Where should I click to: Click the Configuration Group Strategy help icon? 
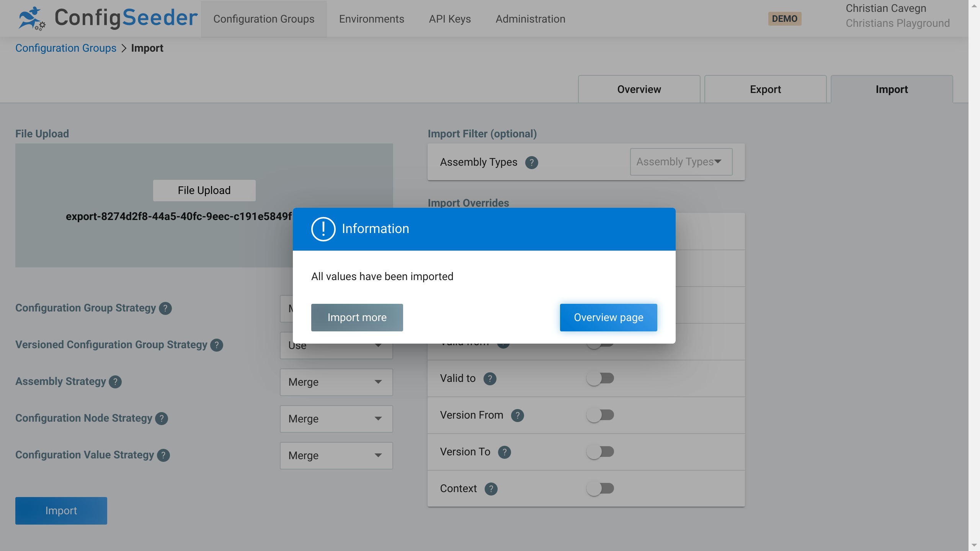click(165, 308)
